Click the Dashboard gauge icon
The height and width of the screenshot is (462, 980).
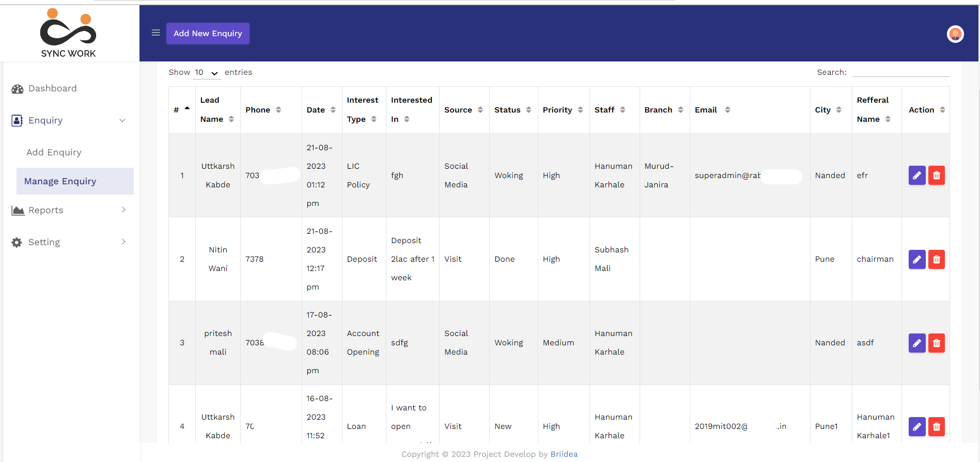tap(18, 89)
